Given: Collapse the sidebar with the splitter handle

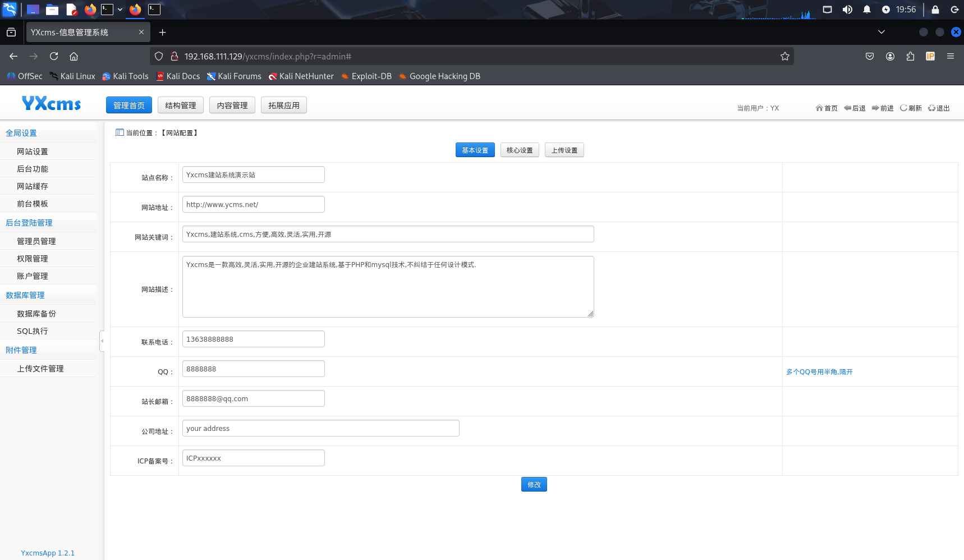Looking at the screenshot, I should (102, 341).
